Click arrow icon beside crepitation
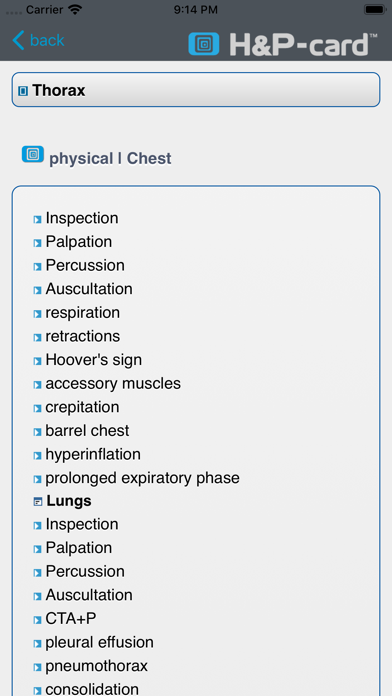This screenshot has height=696, width=392. tap(38, 408)
